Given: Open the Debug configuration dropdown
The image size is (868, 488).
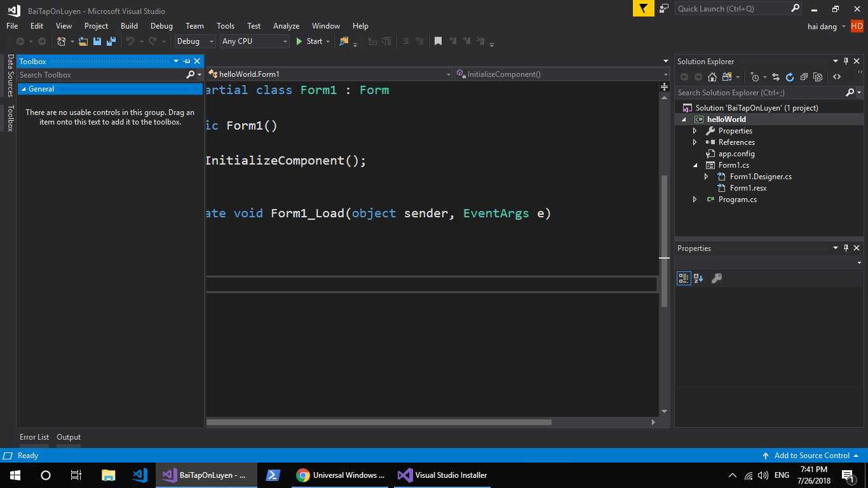Looking at the screenshot, I should [x=195, y=41].
